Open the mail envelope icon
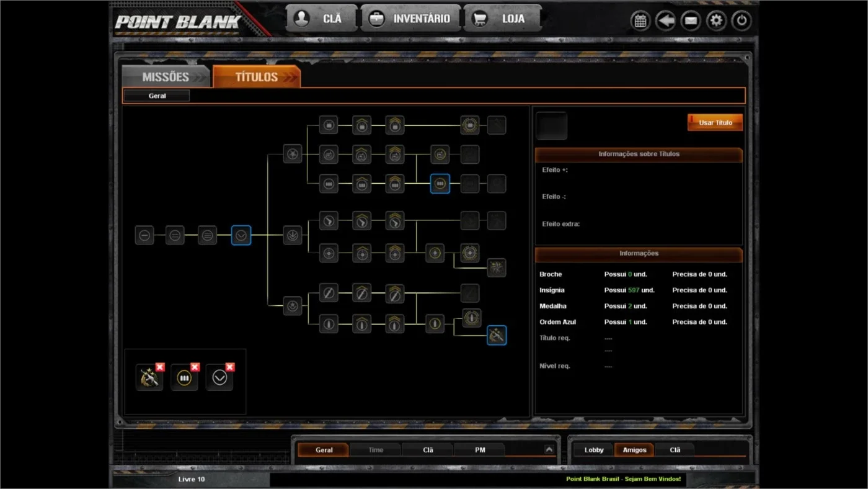868x489 pixels. click(691, 20)
